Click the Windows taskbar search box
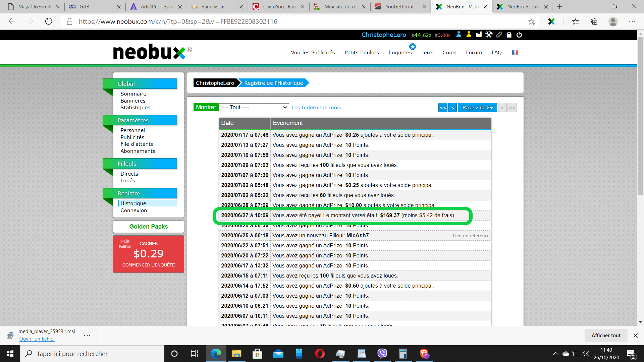Screen dimensions: 644x362 click(x=92, y=354)
